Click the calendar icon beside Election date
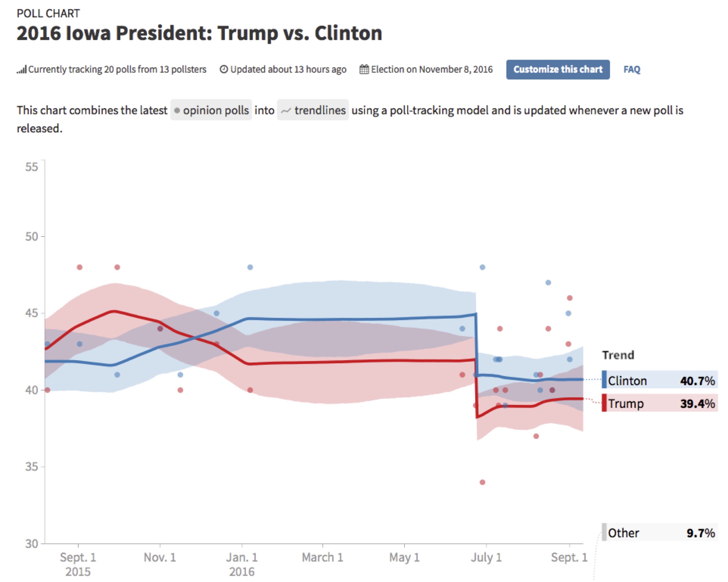The image size is (728, 582). click(x=364, y=69)
